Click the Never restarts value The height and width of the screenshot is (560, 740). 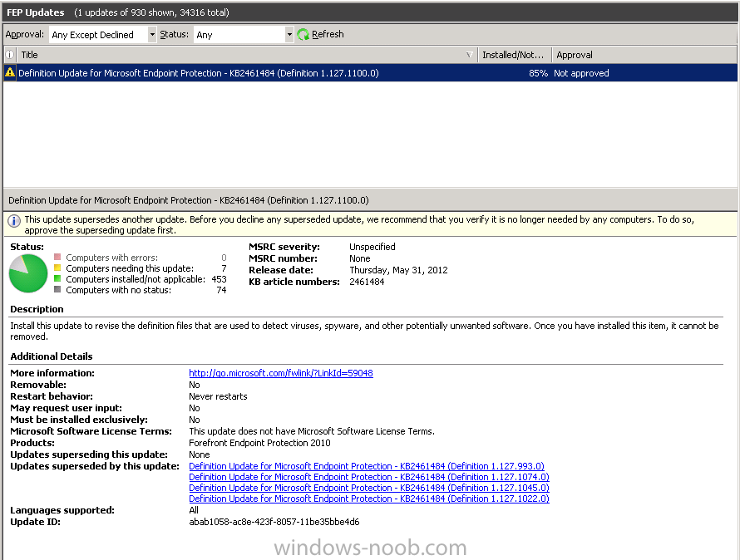(218, 396)
